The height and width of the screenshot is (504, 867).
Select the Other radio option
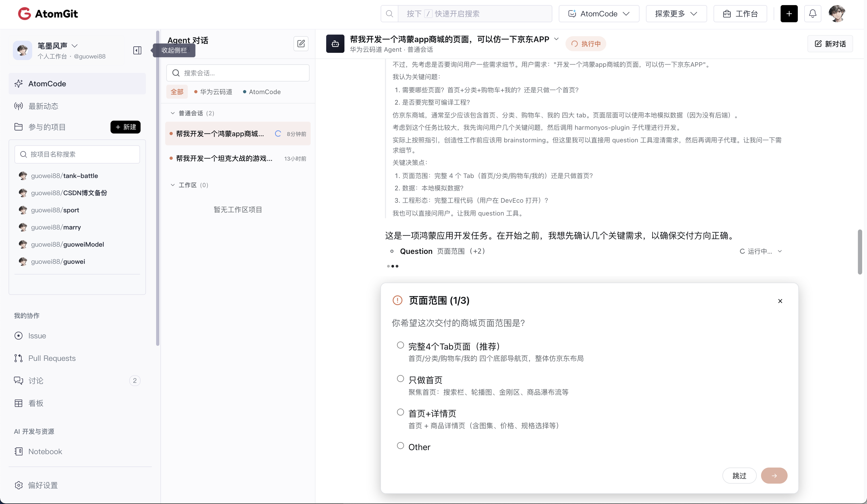click(401, 446)
